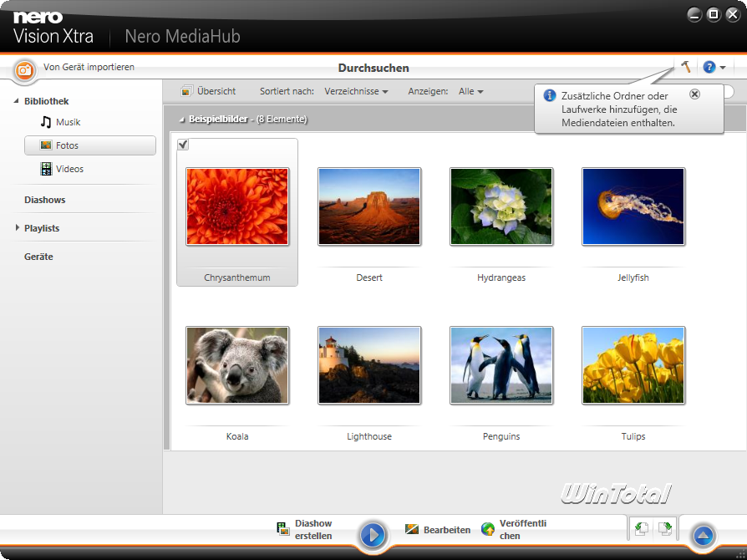Viewport: 747px width, 560px height.
Task: Collapse the Bibliothek tree section
Action: (x=16, y=101)
